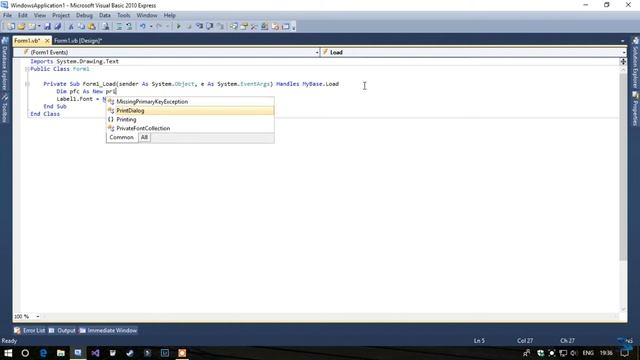The width and height of the screenshot is (640, 360).
Task: Switch to the Form1.vb [Design] tab
Action: (x=78, y=41)
